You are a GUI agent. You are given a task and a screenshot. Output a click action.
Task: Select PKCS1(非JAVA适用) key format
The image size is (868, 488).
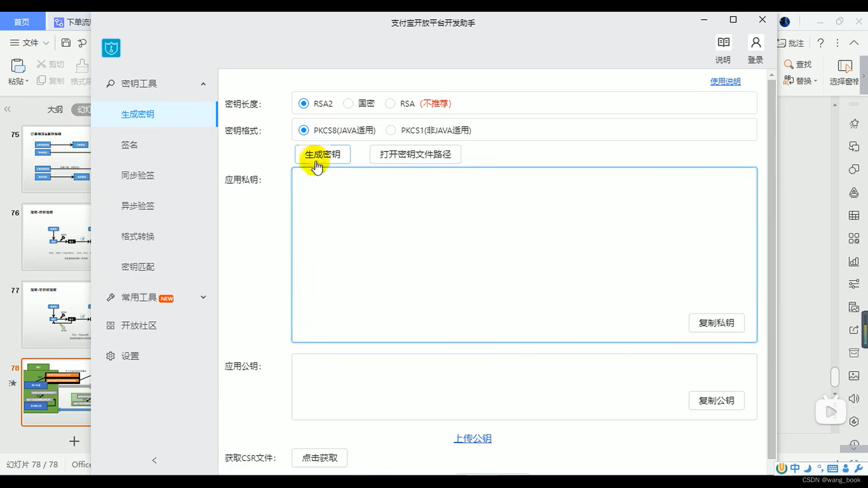click(391, 130)
